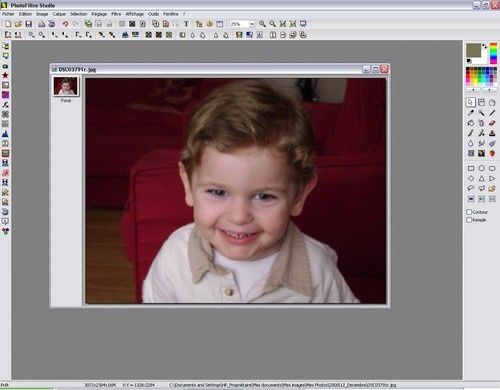Save the image with the floppy disk icon
This screenshot has height=390, width=500.
click(x=29, y=24)
